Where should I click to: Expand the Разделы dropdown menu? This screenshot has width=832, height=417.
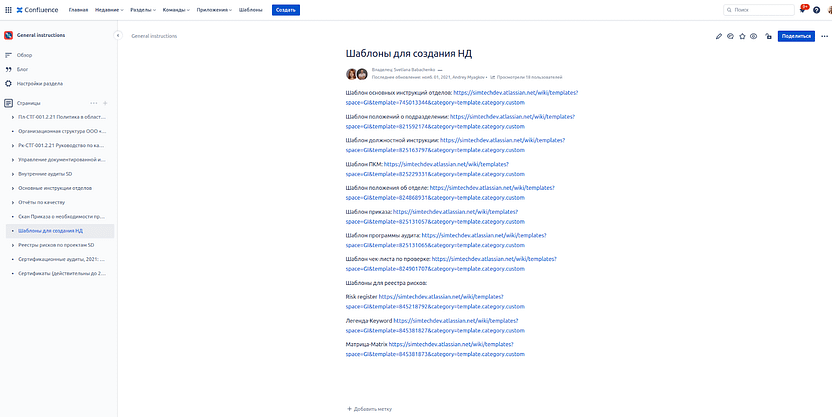tap(145, 9)
